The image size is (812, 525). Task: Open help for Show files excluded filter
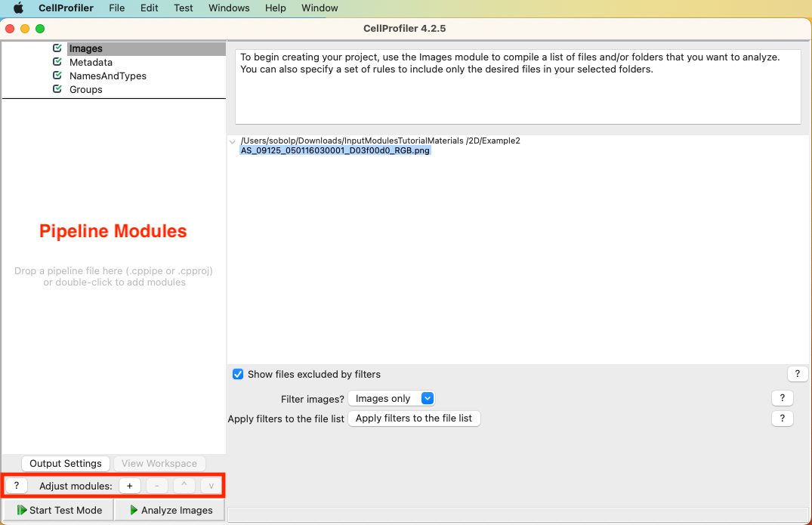click(798, 373)
